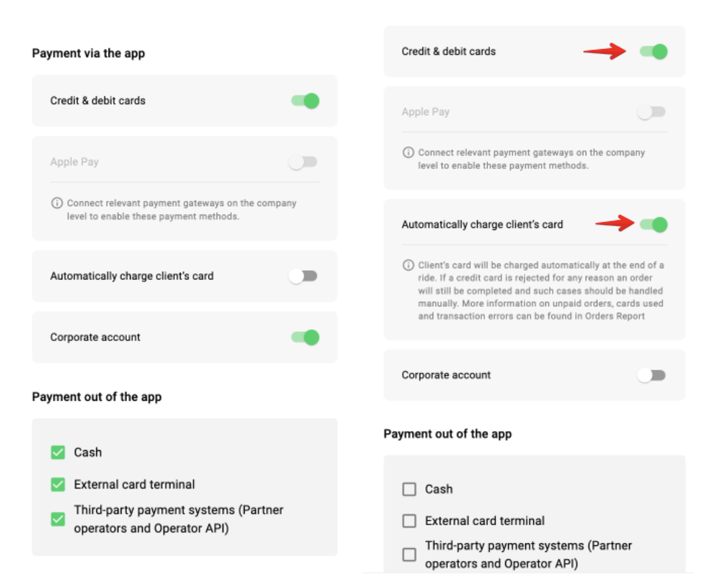The image size is (715, 588).
Task: Uncheck the ticked Third-party payment systems checkbox
Action: coord(58,519)
